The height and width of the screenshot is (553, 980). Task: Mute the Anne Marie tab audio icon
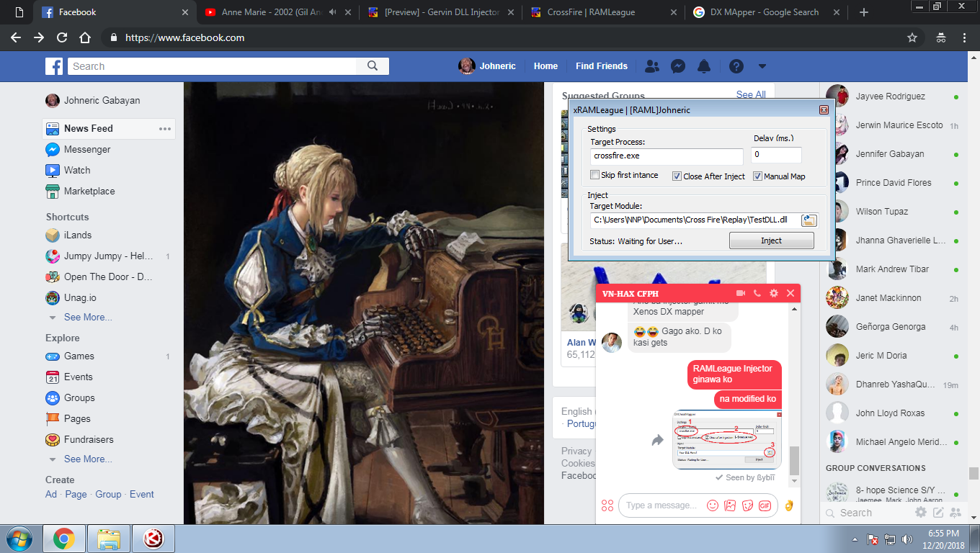(333, 12)
